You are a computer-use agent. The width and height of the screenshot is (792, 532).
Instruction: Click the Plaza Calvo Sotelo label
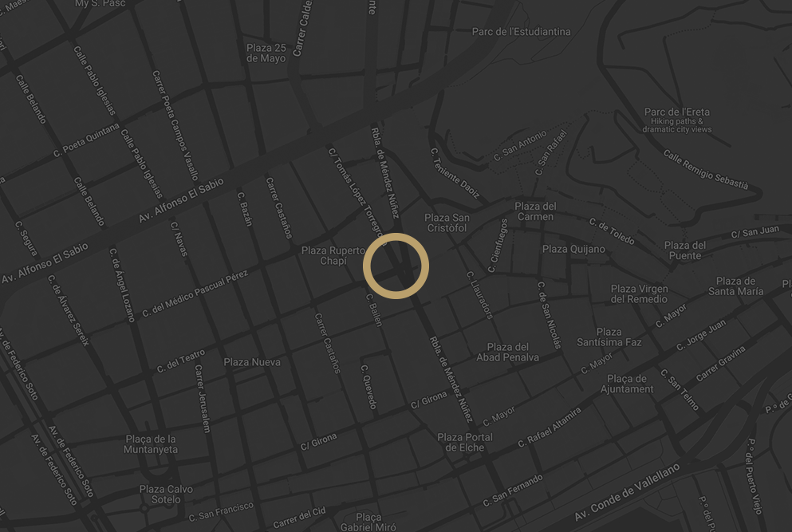[166, 494]
